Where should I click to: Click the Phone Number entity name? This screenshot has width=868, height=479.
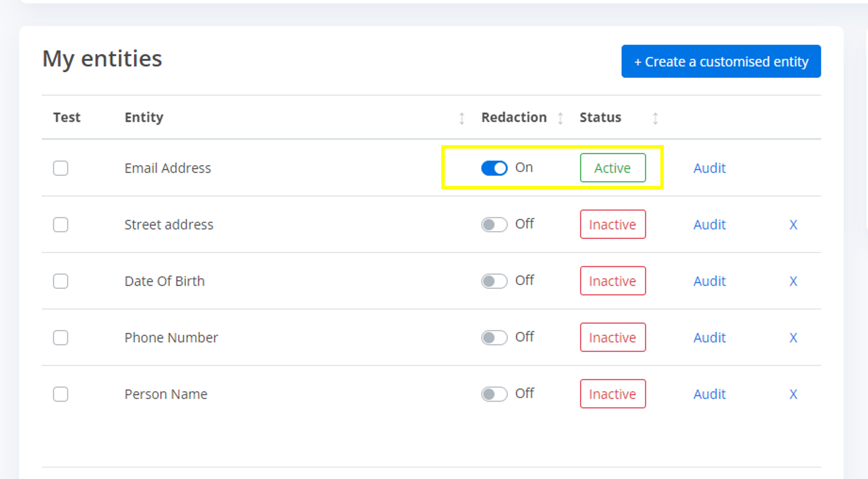(171, 337)
